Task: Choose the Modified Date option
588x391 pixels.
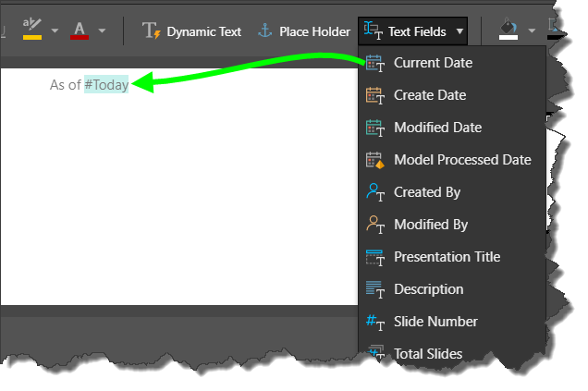Action: coord(437,128)
